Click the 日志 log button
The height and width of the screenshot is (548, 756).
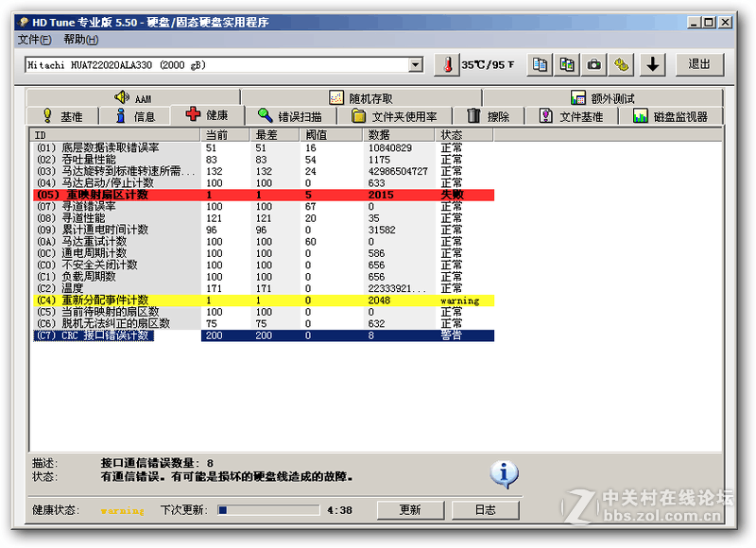click(x=486, y=510)
